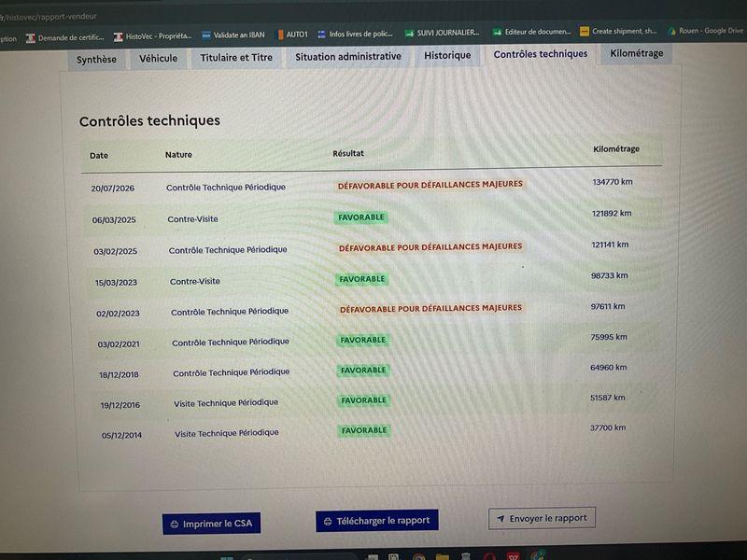This screenshot has height=560, width=747.
Task: Click DÉFAVORABLE badge in the 03/02/2025 row
Action: click(x=430, y=247)
